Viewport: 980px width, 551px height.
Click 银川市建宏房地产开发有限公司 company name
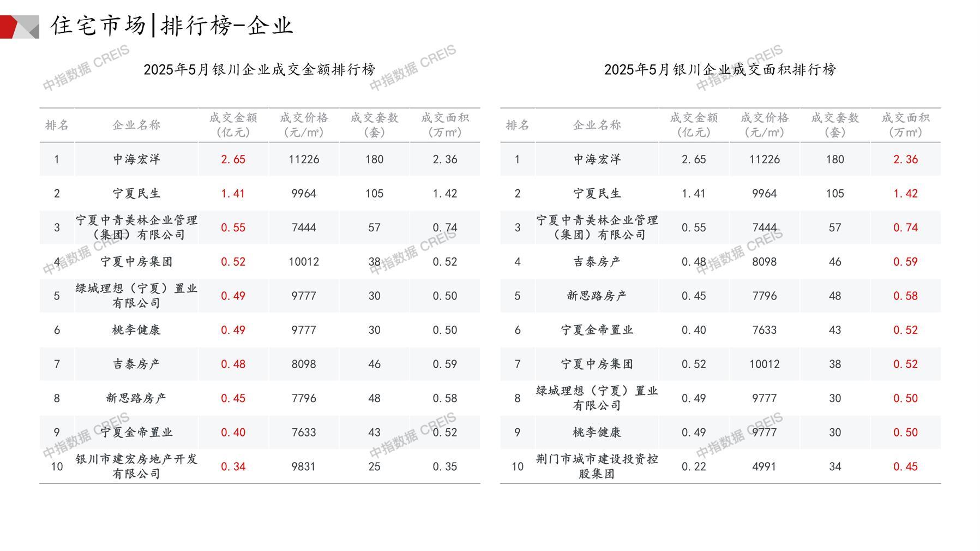coord(136,466)
